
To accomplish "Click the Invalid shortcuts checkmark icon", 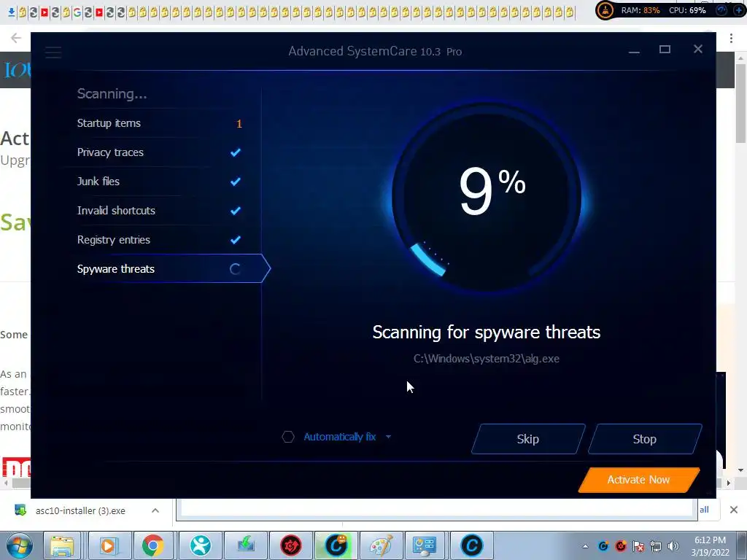I will [x=236, y=211].
